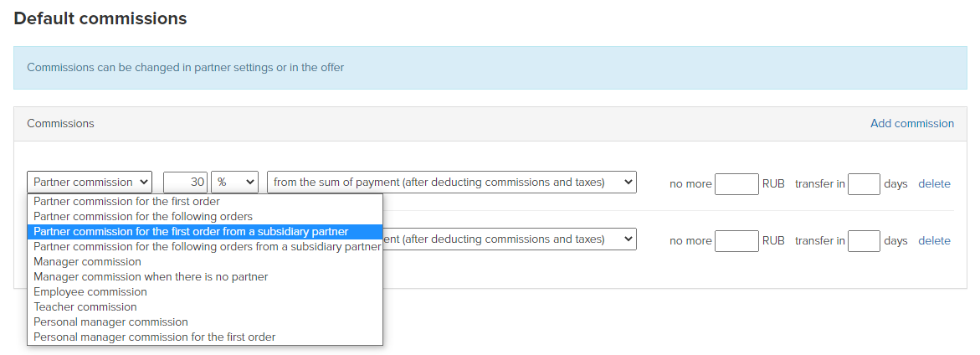Select highlighted first order from subsidiary partner option
The width and height of the screenshot is (980, 355).
click(205, 231)
